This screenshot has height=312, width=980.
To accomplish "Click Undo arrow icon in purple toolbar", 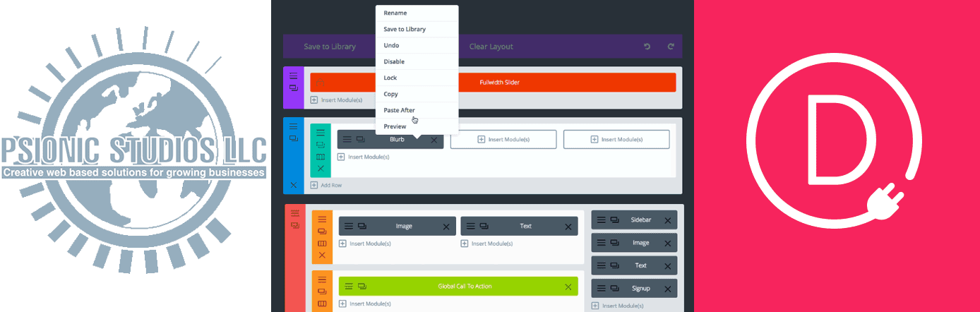I will [647, 47].
